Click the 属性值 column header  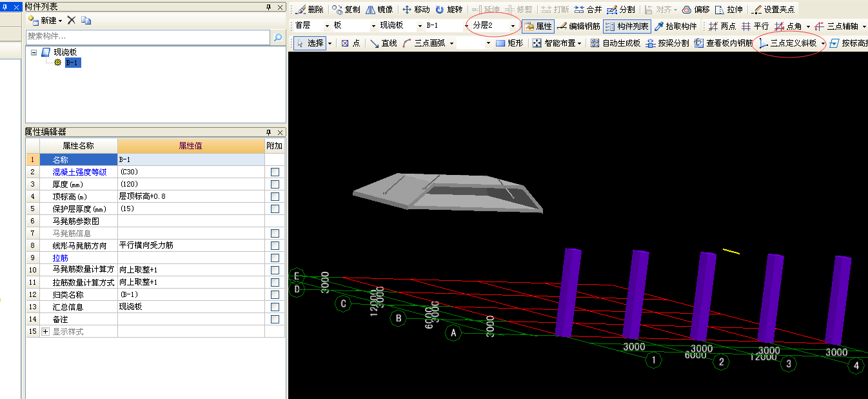pyautogui.click(x=191, y=146)
